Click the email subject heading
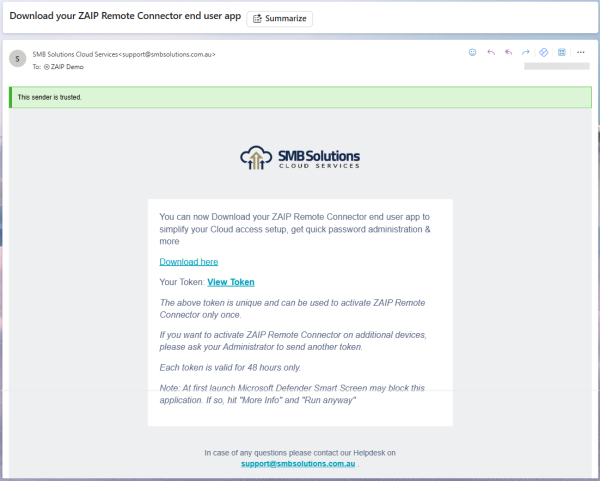The height and width of the screenshot is (481, 600). (x=124, y=18)
